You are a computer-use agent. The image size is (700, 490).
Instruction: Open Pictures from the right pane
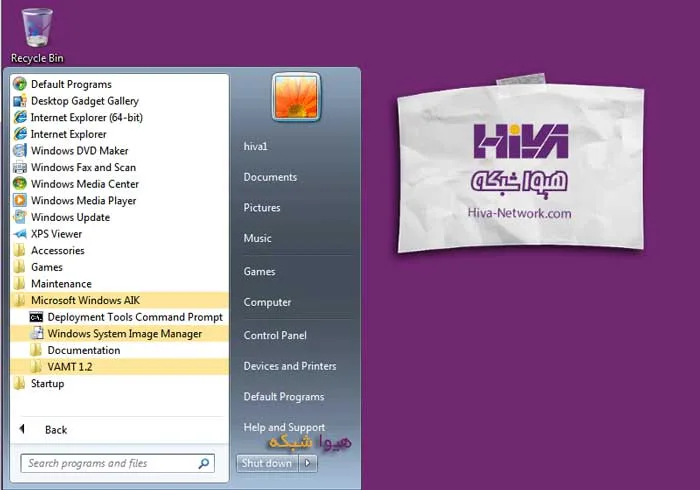(x=262, y=208)
